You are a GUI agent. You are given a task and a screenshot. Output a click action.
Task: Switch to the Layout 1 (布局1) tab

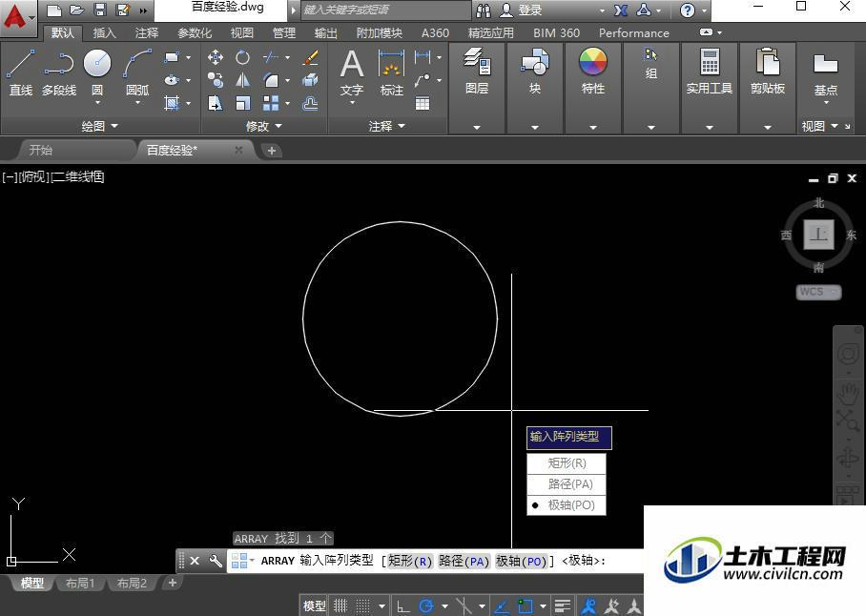click(80, 583)
